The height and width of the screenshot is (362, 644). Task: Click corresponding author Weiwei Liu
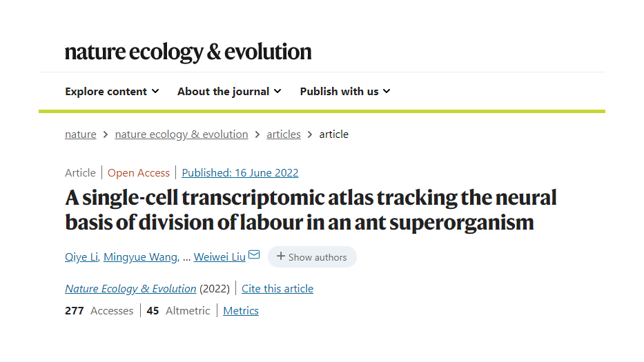[x=219, y=257]
